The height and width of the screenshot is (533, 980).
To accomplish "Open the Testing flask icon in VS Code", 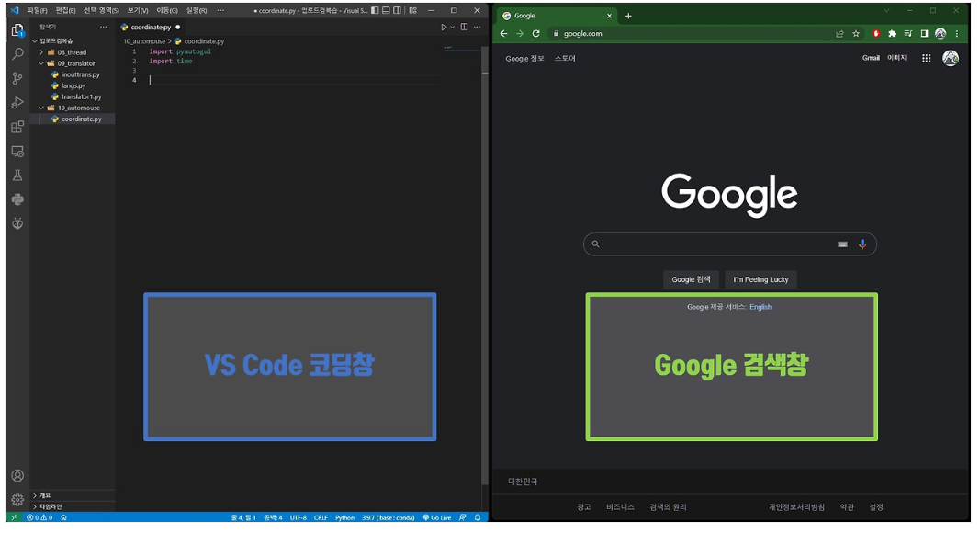I will coord(17,176).
